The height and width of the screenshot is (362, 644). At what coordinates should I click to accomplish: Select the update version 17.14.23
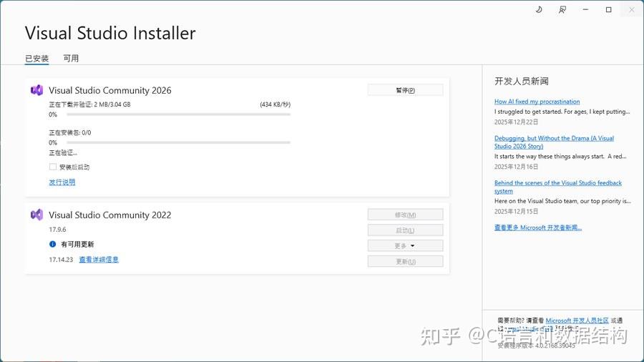[x=61, y=260]
